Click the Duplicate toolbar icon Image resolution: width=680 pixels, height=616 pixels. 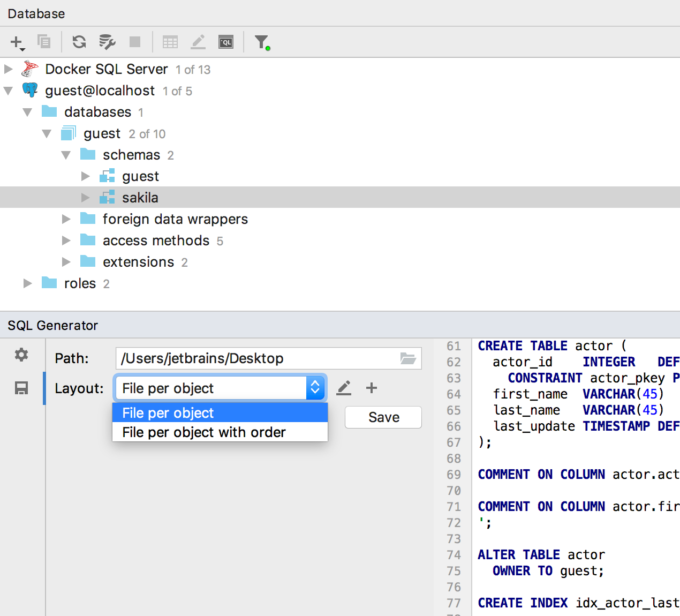coord(44,41)
